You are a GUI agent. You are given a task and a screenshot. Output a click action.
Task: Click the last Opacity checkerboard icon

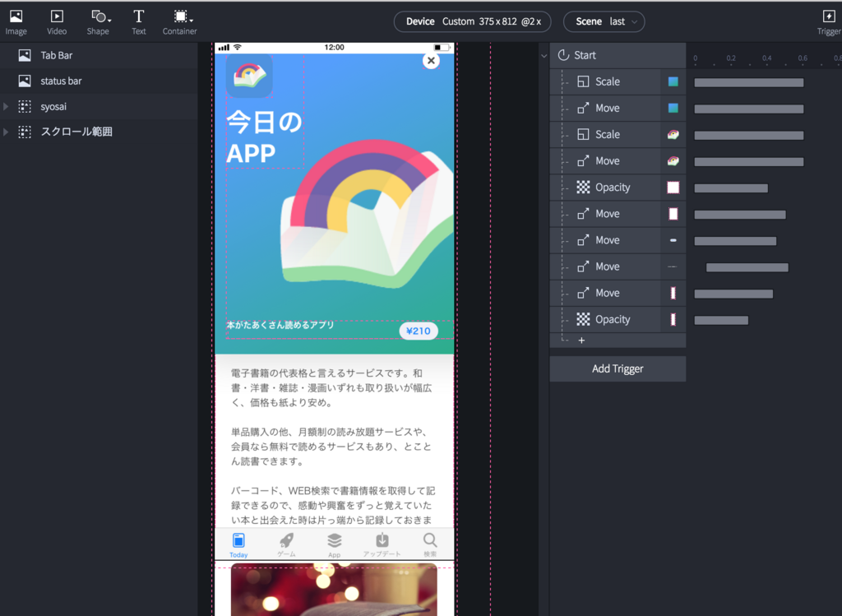583,320
